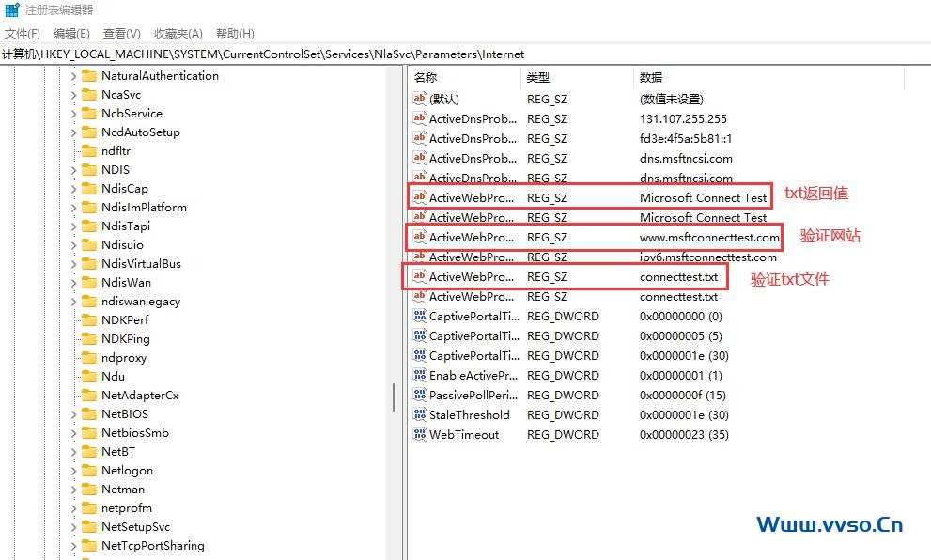
Task: Click data cell (数值未设置)
Action: click(672, 99)
